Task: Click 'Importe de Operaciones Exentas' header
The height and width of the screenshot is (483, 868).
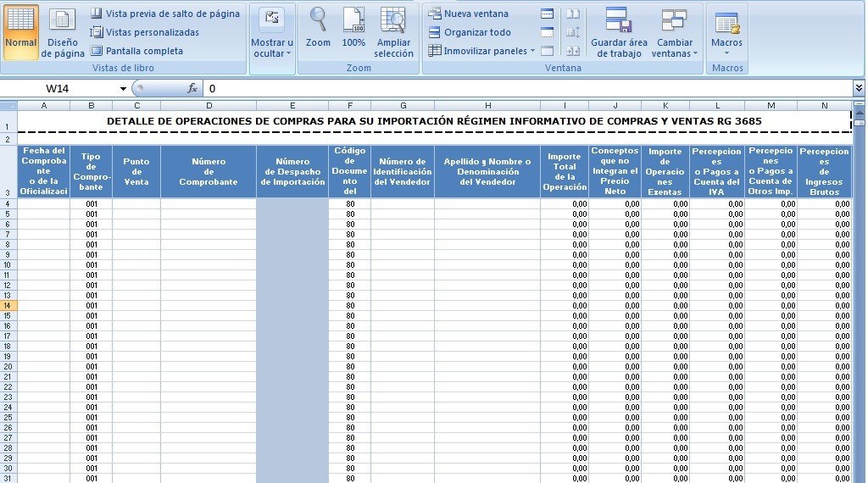Action: pyautogui.click(x=665, y=171)
